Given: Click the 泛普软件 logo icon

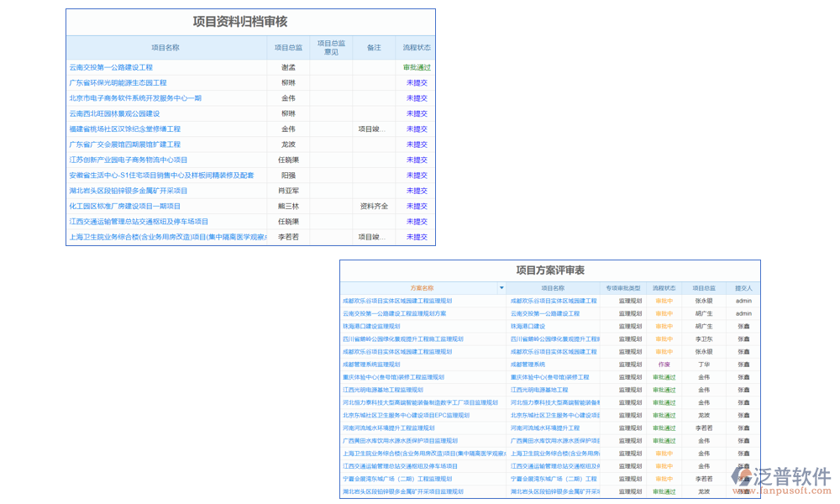Looking at the screenshot, I should 741,476.
